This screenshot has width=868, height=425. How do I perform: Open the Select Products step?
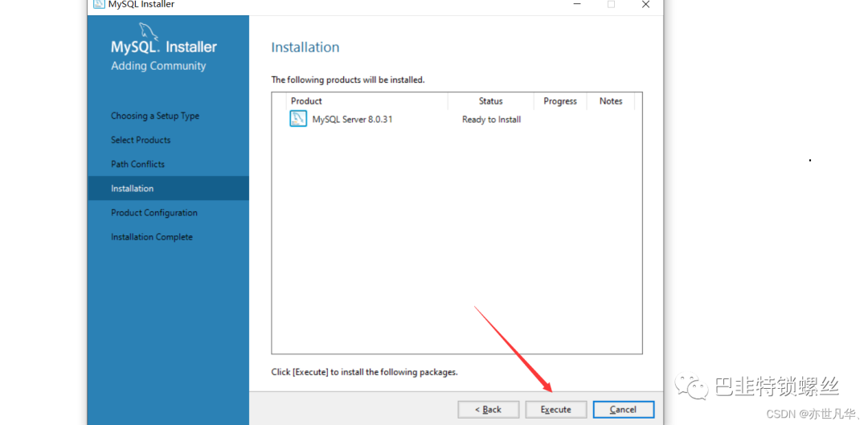[x=141, y=140]
